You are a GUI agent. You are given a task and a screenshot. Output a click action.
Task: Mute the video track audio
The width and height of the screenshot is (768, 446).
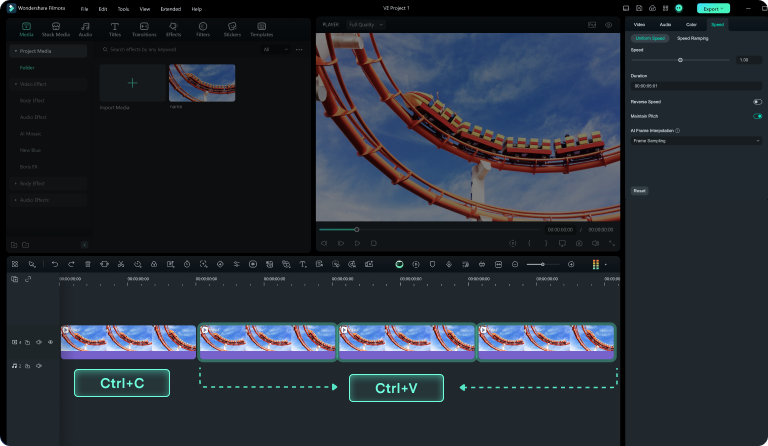[x=39, y=342]
